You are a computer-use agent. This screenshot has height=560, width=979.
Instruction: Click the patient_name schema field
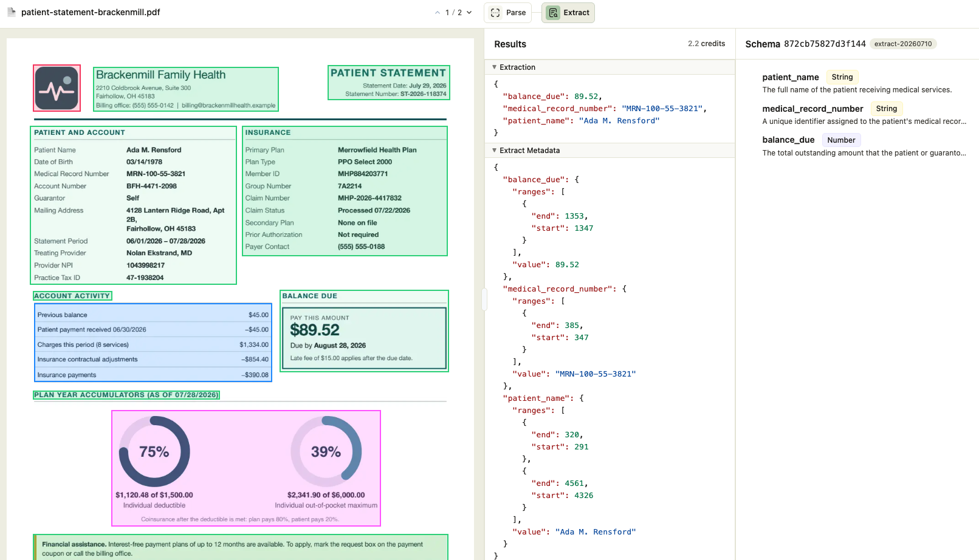pyautogui.click(x=791, y=77)
